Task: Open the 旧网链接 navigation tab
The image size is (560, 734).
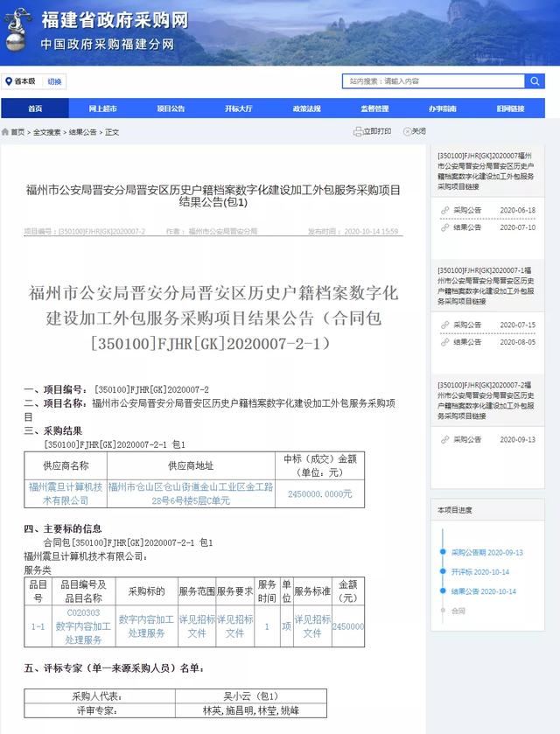Action: (x=510, y=108)
